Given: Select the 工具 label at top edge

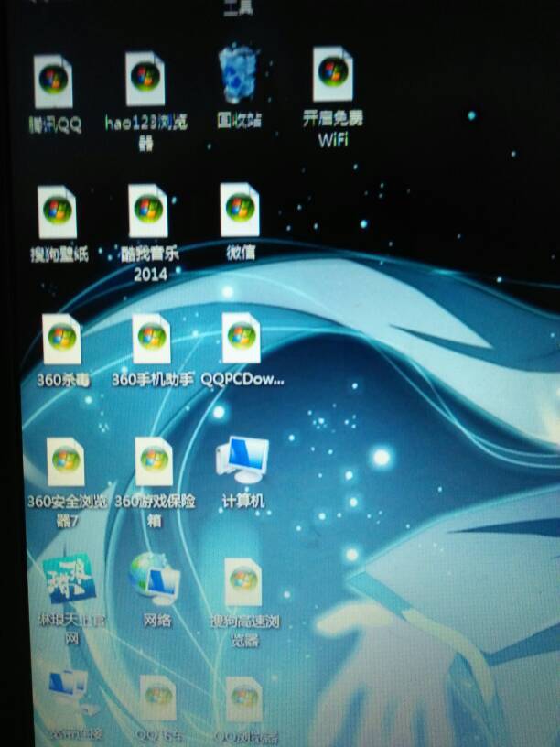Looking at the screenshot, I should pos(239,7).
